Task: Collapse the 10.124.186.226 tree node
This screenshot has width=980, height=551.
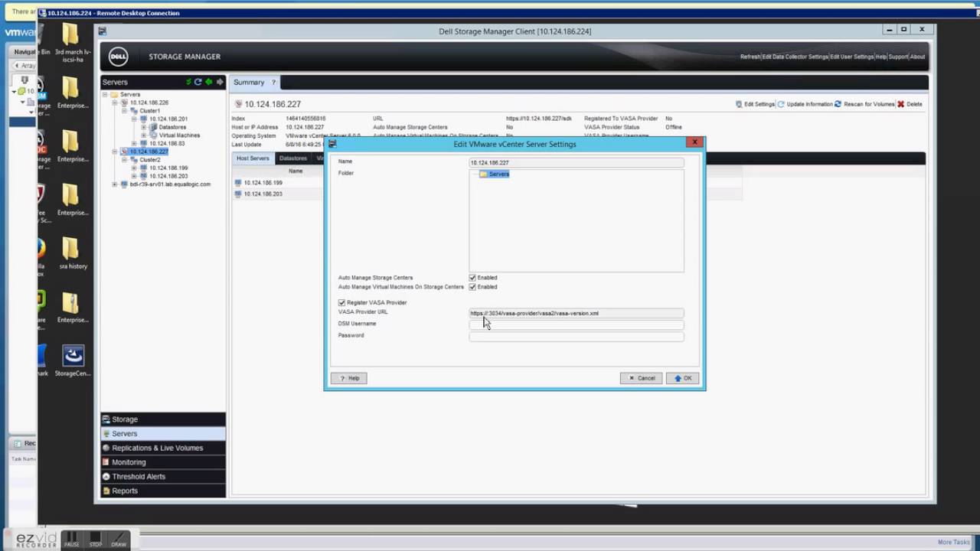Action: pyautogui.click(x=115, y=103)
